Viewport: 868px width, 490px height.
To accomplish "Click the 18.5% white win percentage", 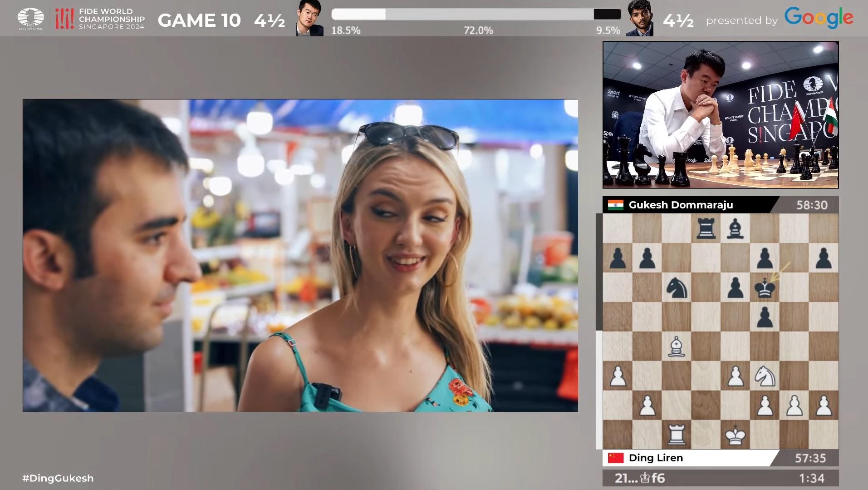I will (x=346, y=30).
